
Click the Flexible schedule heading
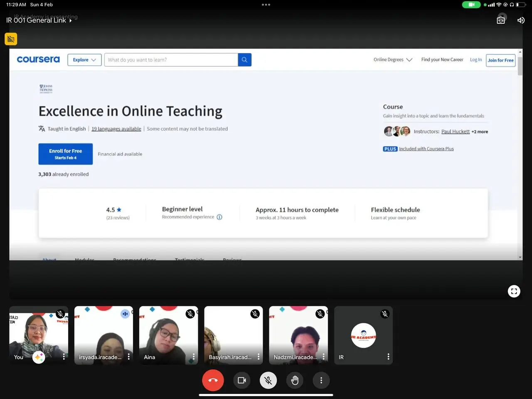coord(395,210)
